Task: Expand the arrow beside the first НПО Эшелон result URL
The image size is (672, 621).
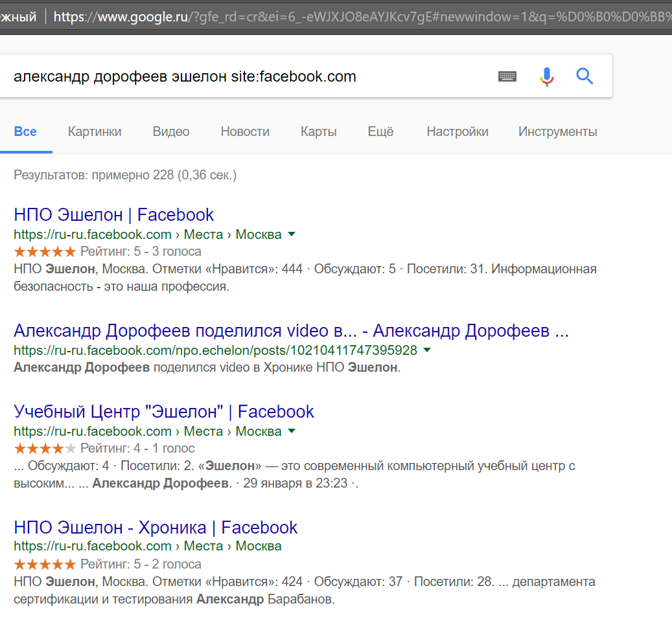Action: point(292,234)
